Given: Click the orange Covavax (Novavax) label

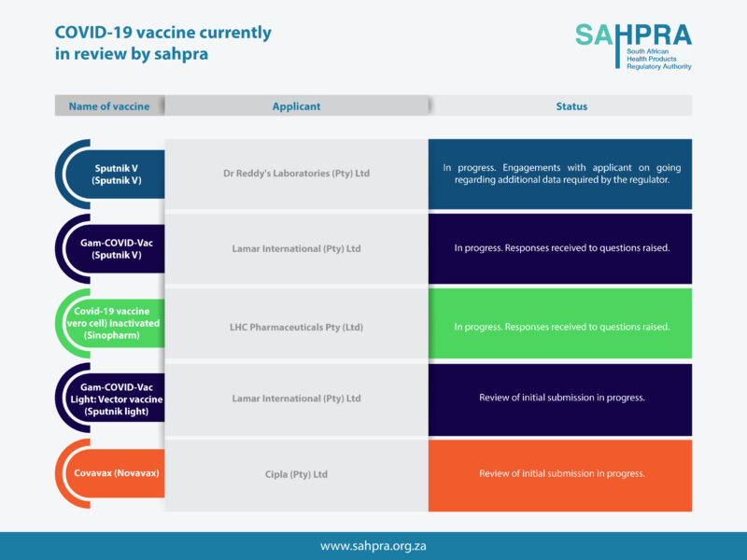Looking at the screenshot, I should 118,473.
